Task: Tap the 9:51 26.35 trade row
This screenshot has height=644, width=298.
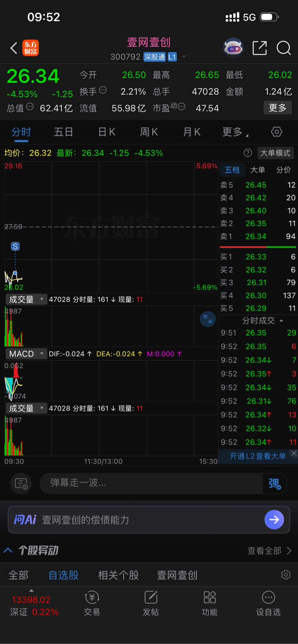Action: [x=258, y=332]
